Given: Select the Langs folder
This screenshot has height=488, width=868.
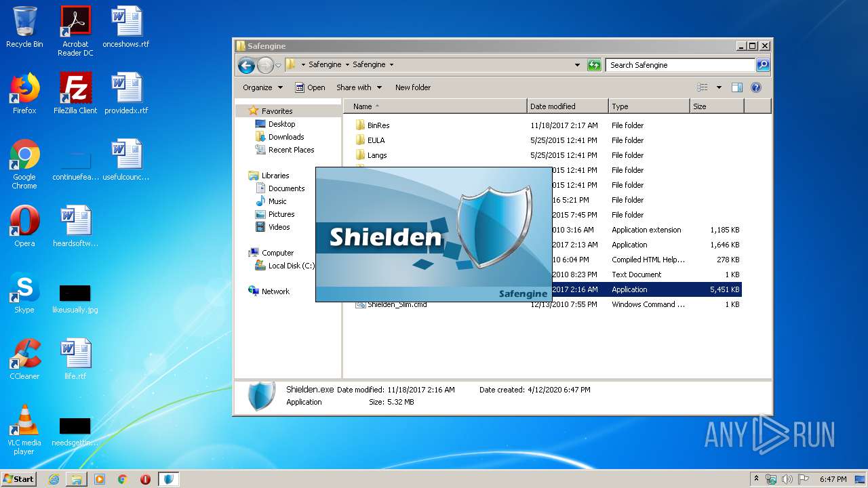Looking at the screenshot, I should click(377, 155).
